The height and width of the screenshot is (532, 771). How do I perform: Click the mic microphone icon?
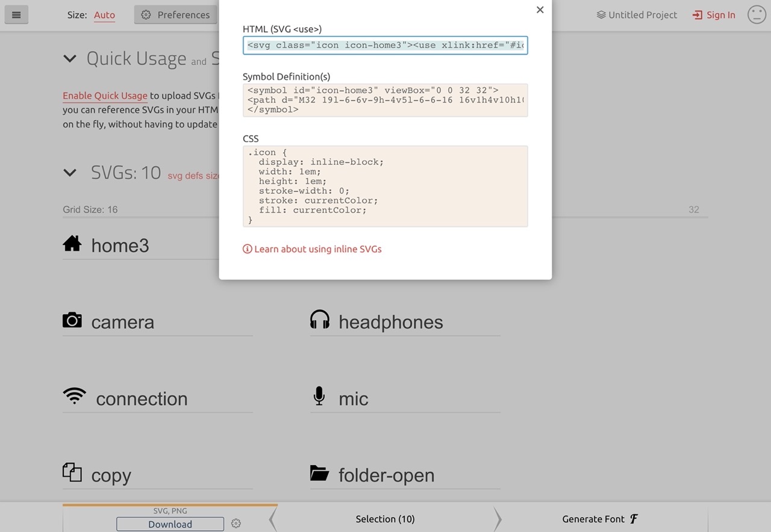319,396
